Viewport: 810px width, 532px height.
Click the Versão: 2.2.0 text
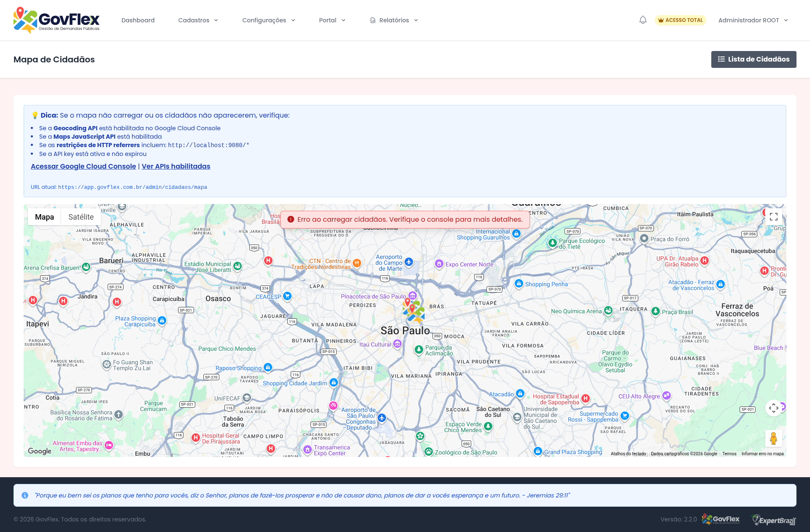[678, 519]
